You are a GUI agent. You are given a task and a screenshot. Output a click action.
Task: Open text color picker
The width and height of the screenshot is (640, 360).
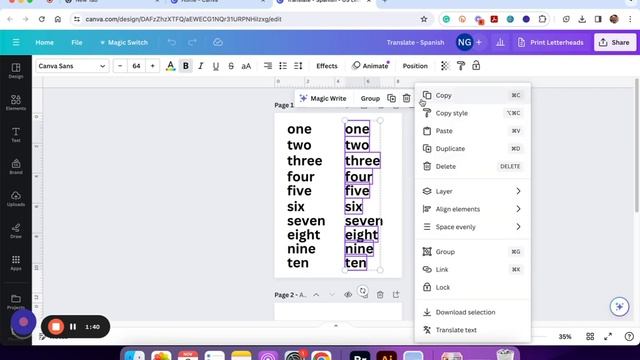171,66
